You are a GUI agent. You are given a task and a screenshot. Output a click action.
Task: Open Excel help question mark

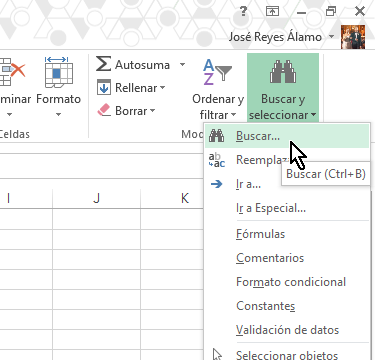click(244, 12)
